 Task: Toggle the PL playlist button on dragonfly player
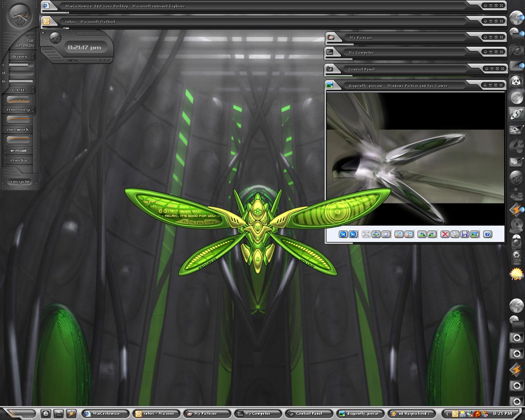[x=185, y=221]
